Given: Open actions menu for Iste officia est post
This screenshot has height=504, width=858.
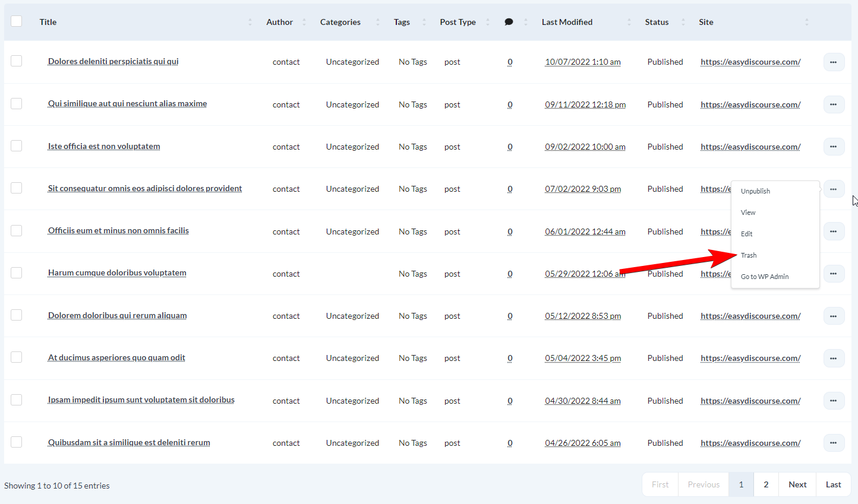Looking at the screenshot, I should pyautogui.click(x=834, y=147).
